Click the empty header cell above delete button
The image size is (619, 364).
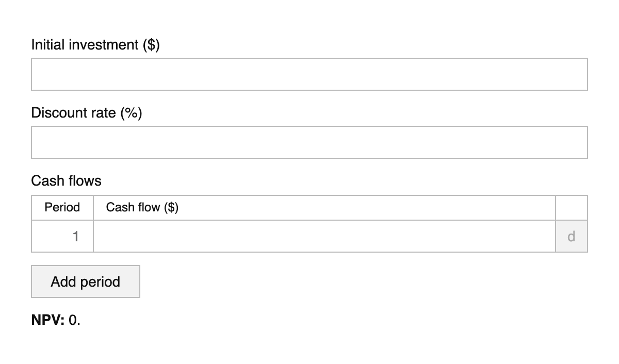571,207
